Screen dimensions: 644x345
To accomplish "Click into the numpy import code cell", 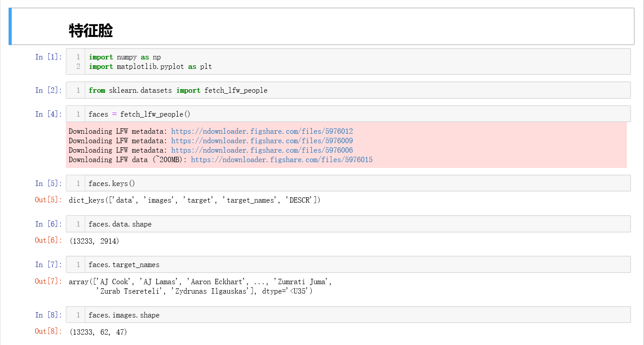I will 348,62.
